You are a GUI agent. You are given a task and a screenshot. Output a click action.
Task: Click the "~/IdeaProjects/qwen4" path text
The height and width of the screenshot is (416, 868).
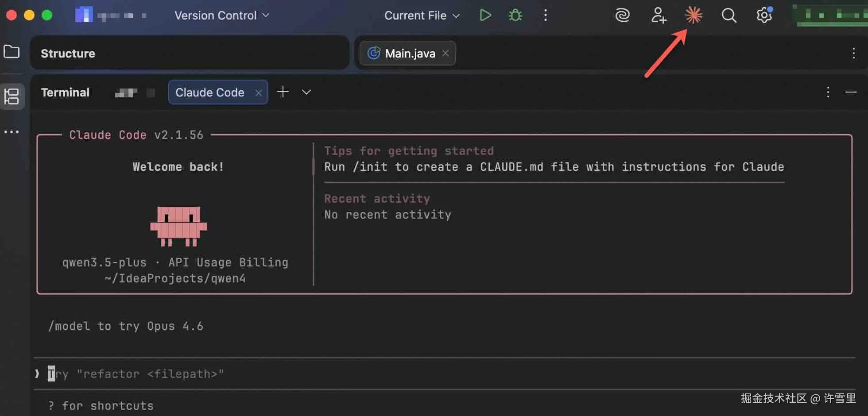[175, 278]
